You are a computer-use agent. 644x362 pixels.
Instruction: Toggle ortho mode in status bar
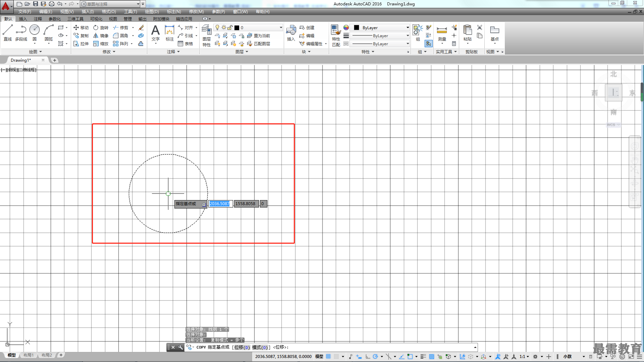[368, 357]
